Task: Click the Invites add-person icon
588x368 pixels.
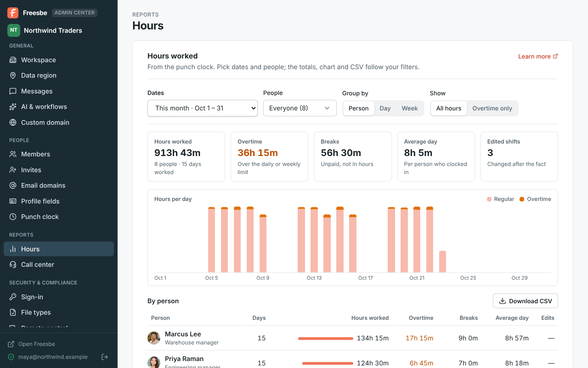Action: click(13, 170)
